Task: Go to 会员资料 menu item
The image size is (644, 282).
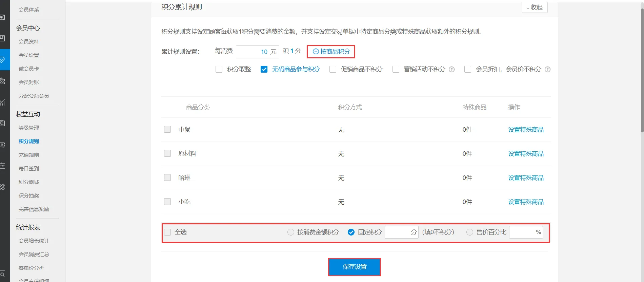Action: 29,41
